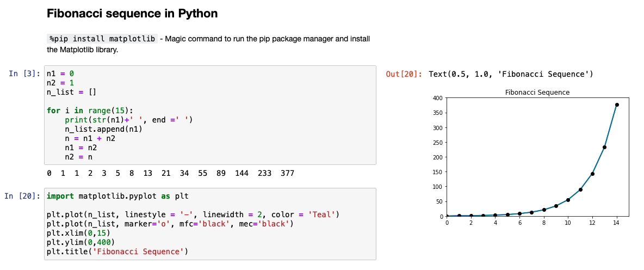Click the "for i in range(15):" line

point(90,111)
